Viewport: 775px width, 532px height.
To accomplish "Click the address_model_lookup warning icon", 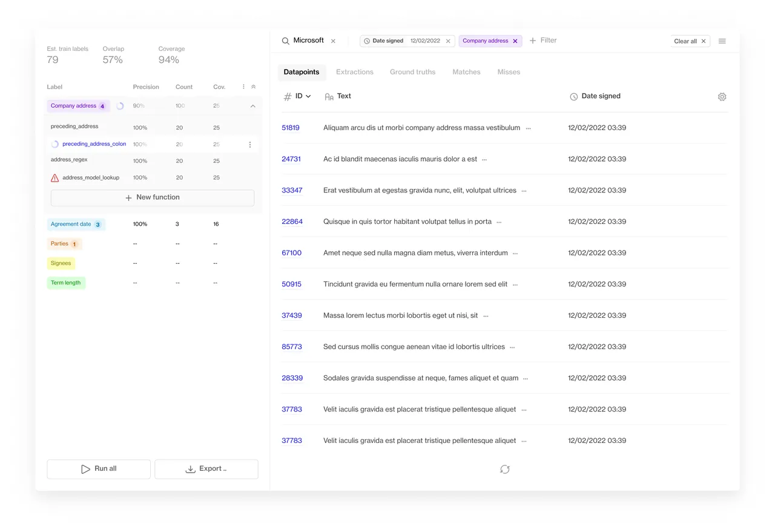I will [x=55, y=178].
